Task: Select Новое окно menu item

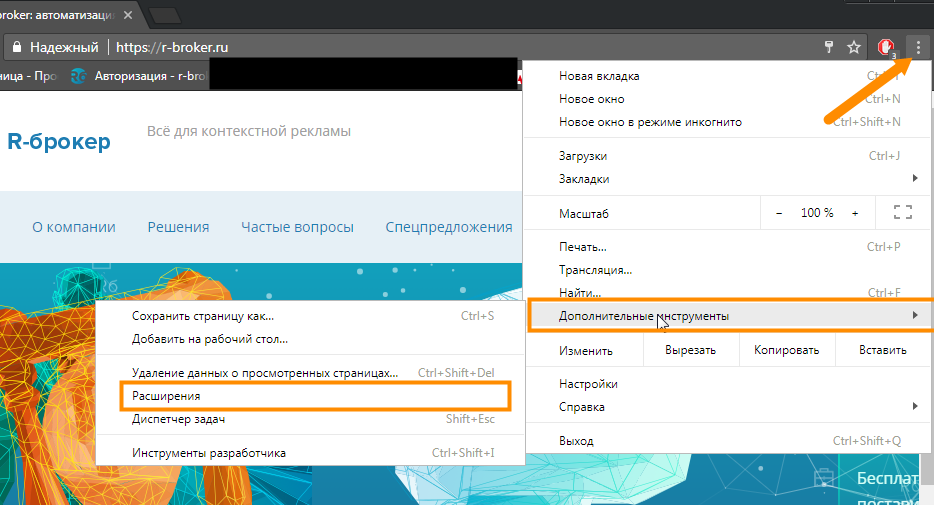Action: click(727, 99)
